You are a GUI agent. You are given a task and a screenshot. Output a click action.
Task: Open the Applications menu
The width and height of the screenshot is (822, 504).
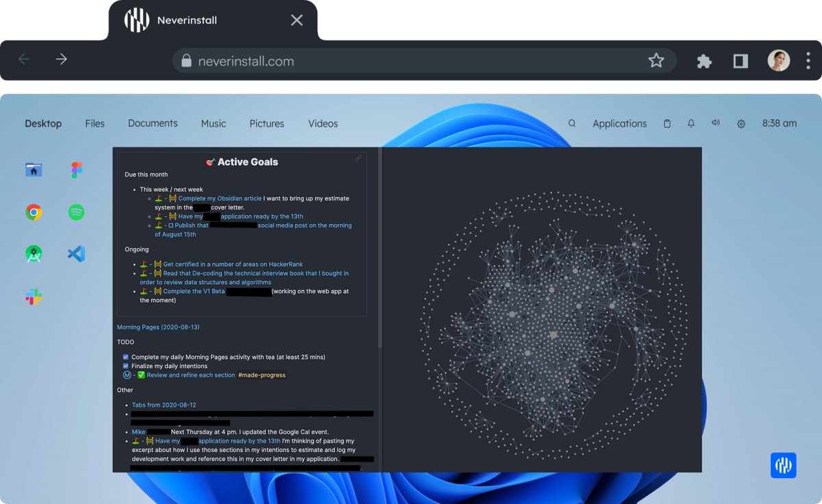point(619,123)
